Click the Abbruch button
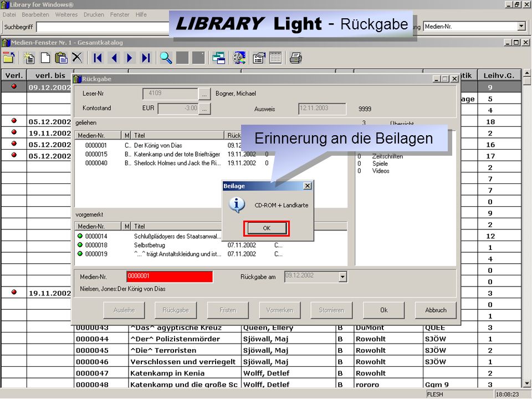 pyautogui.click(x=436, y=310)
